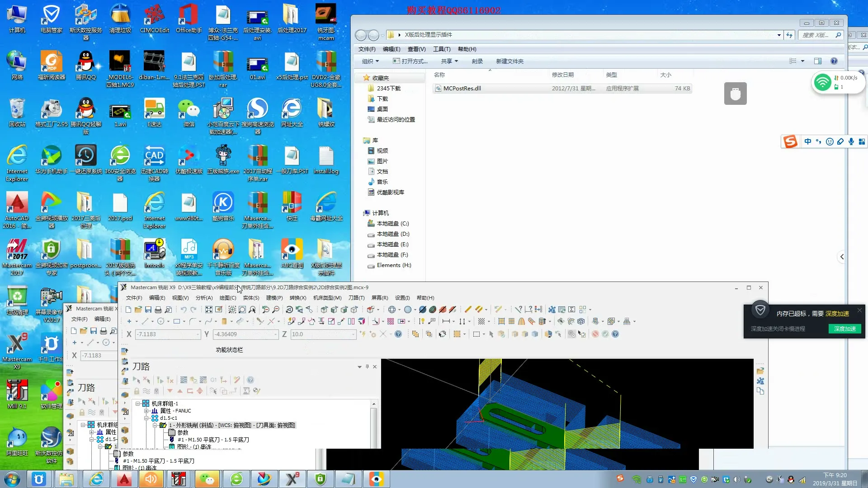This screenshot has width=868, height=488.
Task: Open the 查看(V) menu in Explorer
Action: tap(416, 49)
